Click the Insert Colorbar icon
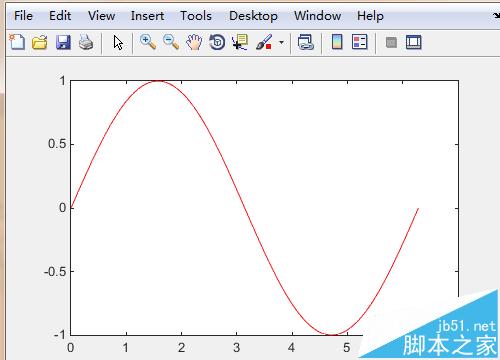The width and height of the screenshot is (500, 360). [x=337, y=42]
